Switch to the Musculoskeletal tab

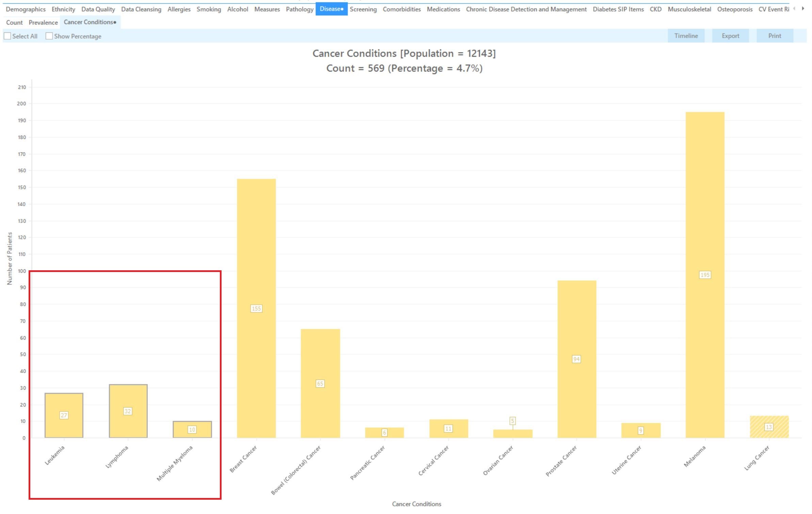pos(689,9)
